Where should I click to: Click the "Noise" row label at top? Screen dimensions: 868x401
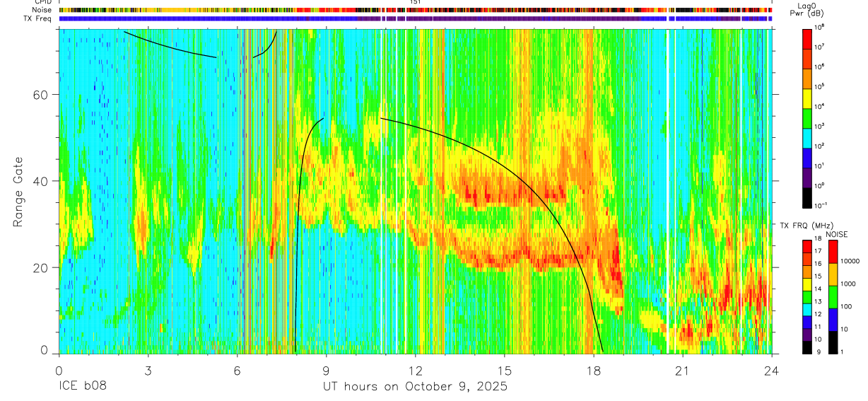(x=42, y=11)
